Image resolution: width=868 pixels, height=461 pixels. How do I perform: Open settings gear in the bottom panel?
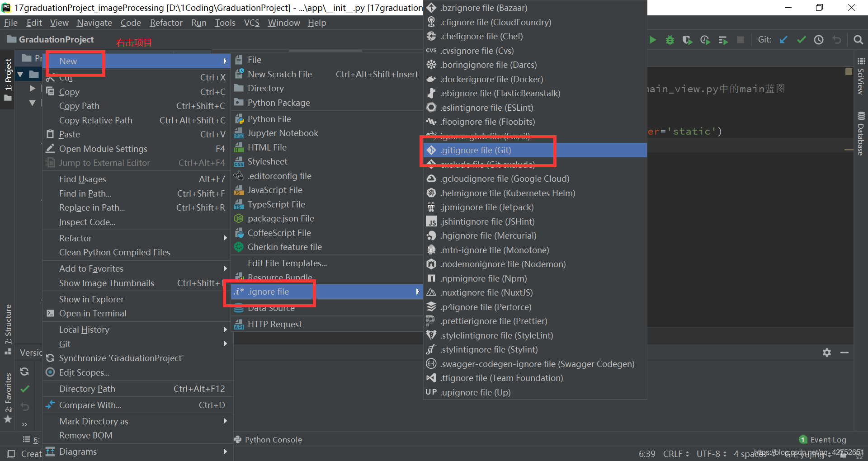[x=827, y=353]
